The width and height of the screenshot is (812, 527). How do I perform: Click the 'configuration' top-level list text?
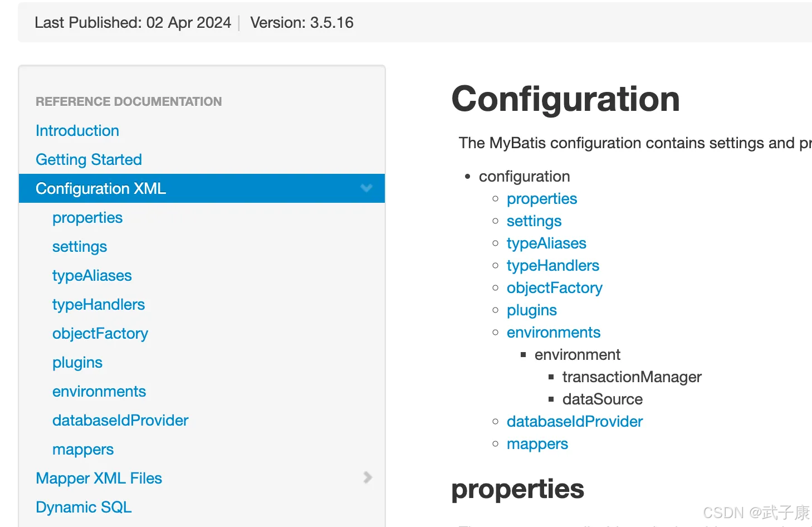[x=525, y=177]
